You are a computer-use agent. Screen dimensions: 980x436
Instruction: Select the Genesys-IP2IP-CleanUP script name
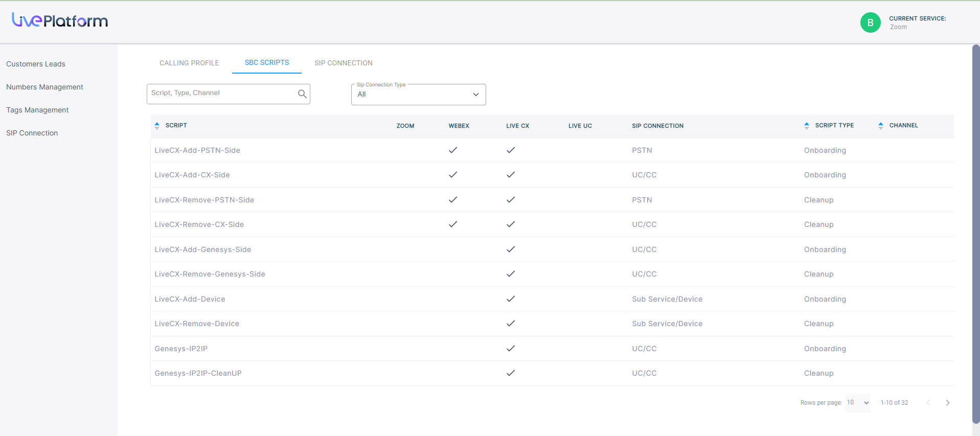198,373
